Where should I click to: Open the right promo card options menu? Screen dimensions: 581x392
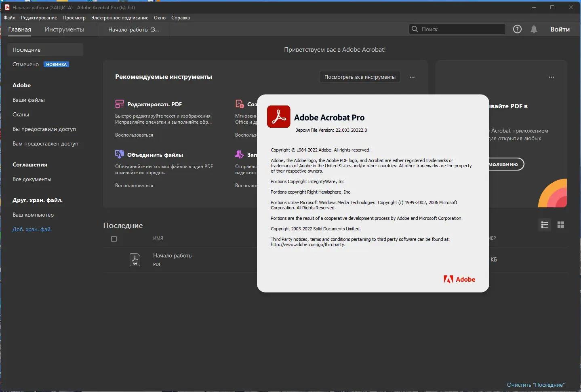(552, 77)
